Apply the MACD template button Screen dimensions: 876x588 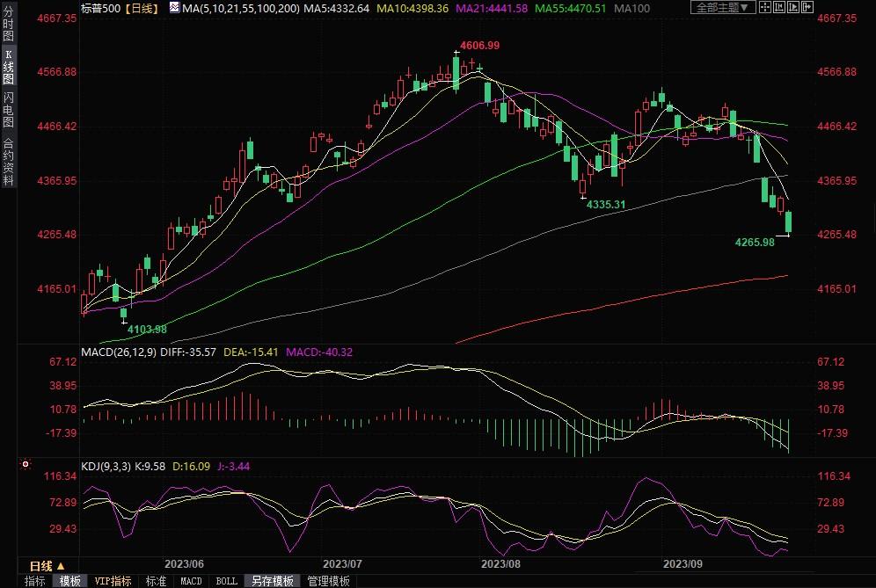click(191, 581)
